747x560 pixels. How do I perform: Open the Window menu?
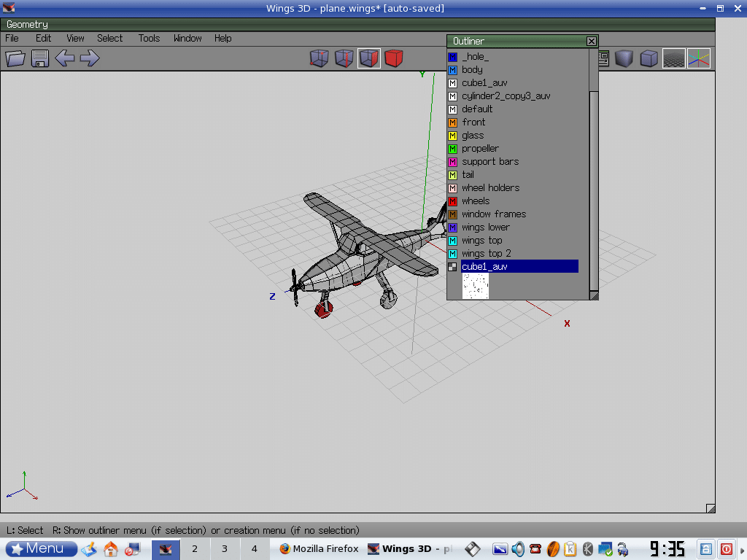pyautogui.click(x=187, y=38)
